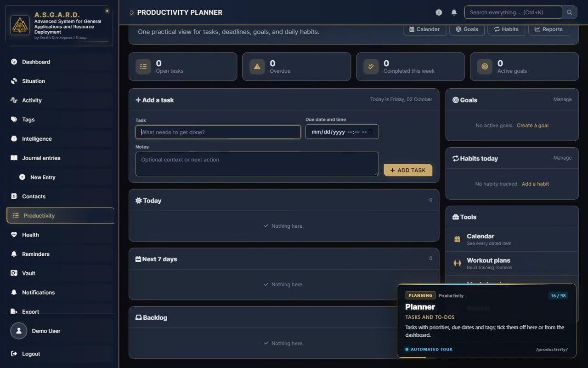Click the info icon in the top bar
Viewport: 588px width, 368px height.
[x=439, y=12]
